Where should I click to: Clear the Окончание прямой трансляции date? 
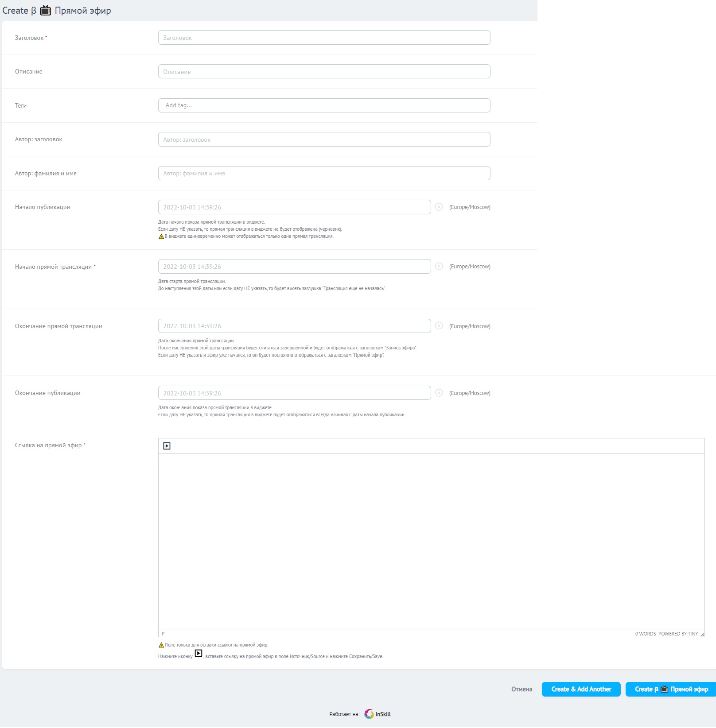click(439, 326)
